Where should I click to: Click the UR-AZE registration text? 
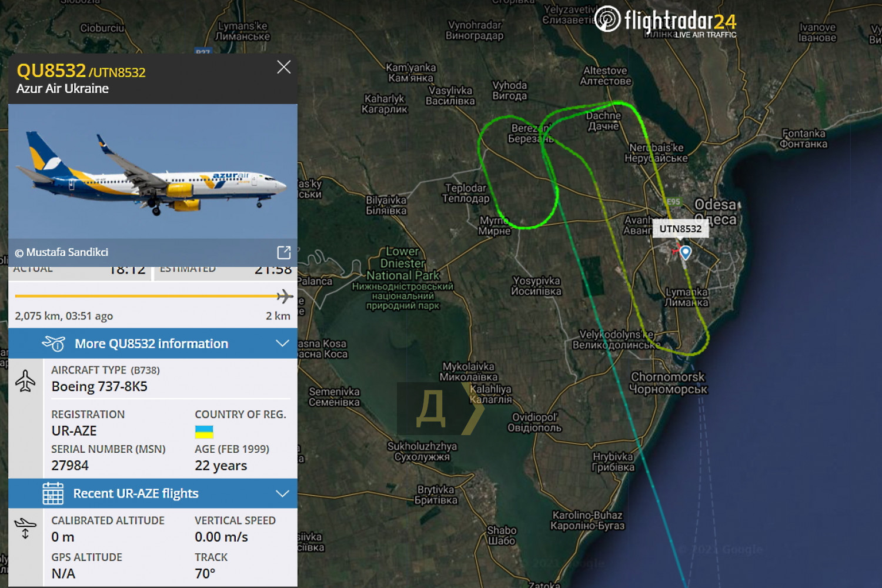pos(74,431)
